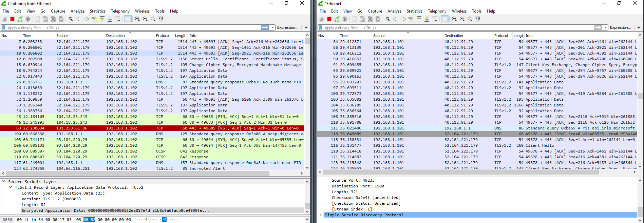Expand Simple Service Discovery Protocol in *Ethernet window
The height and width of the screenshot is (223, 644).
click(x=321, y=215)
